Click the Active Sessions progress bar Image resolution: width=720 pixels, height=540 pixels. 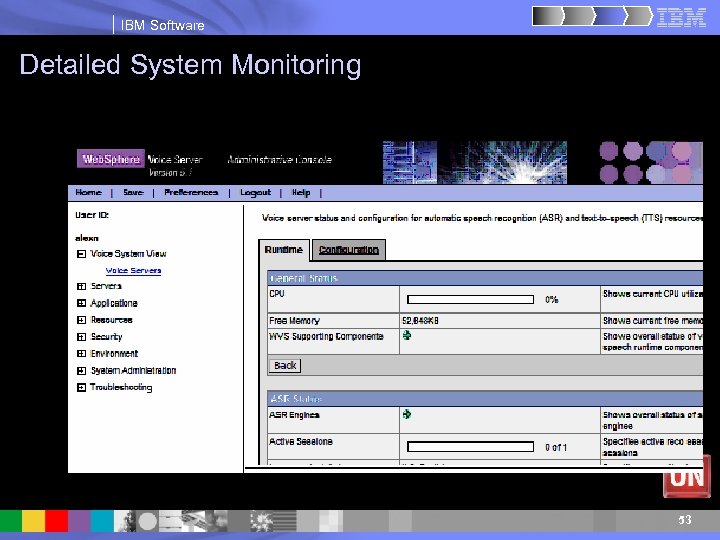[470, 447]
